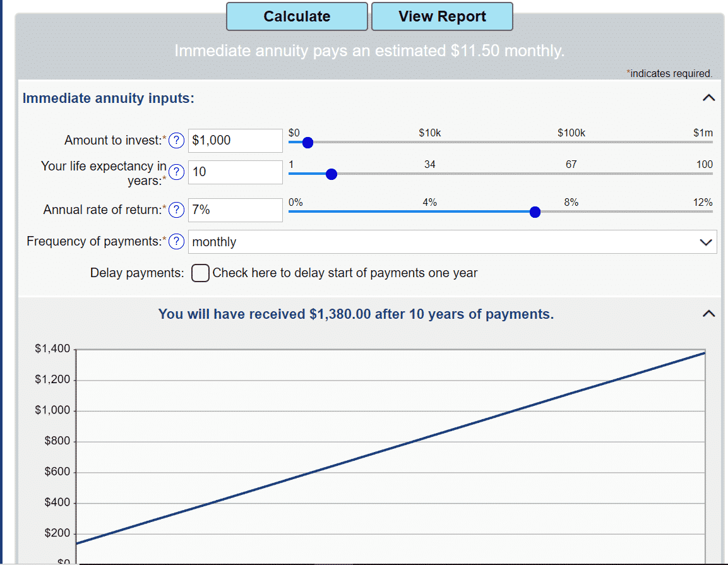The height and width of the screenshot is (565, 728).
Task: Select the Amount to invest input field
Action: (235, 140)
